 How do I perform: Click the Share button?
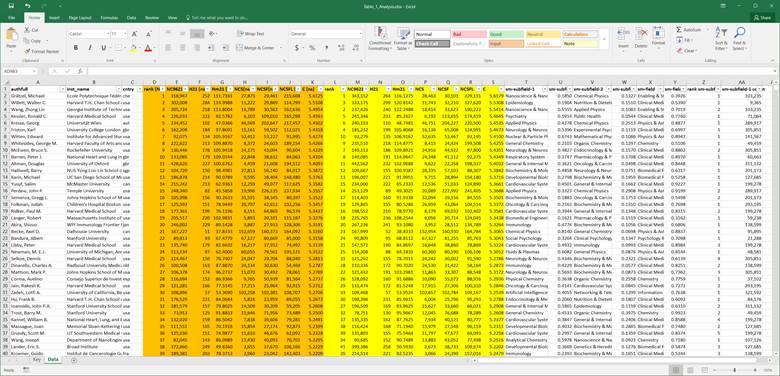(763, 17)
